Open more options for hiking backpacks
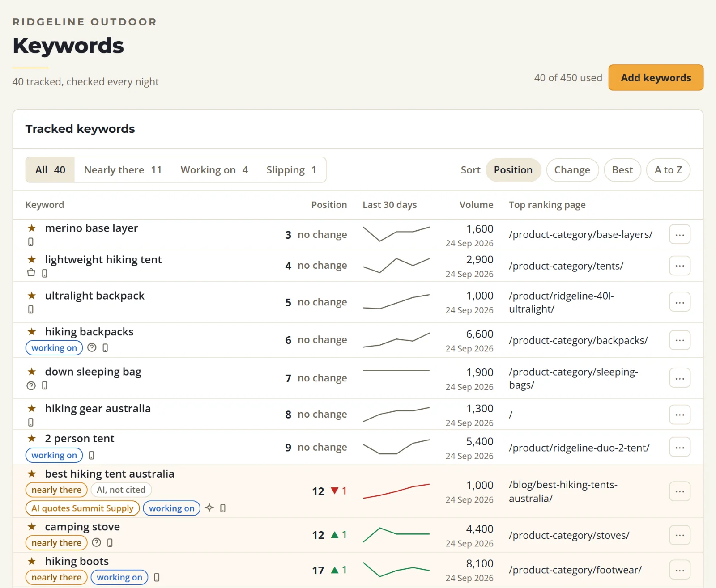This screenshot has height=588, width=716. 680,340
